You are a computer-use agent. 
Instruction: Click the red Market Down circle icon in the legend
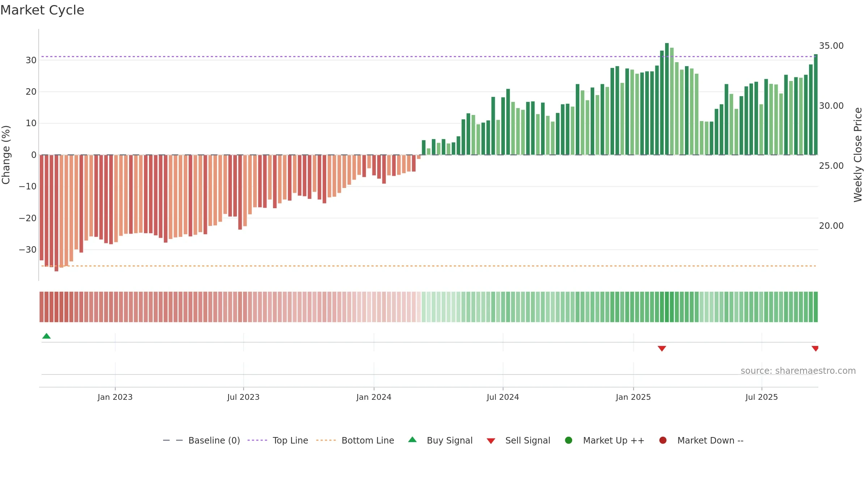(x=663, y=440)
